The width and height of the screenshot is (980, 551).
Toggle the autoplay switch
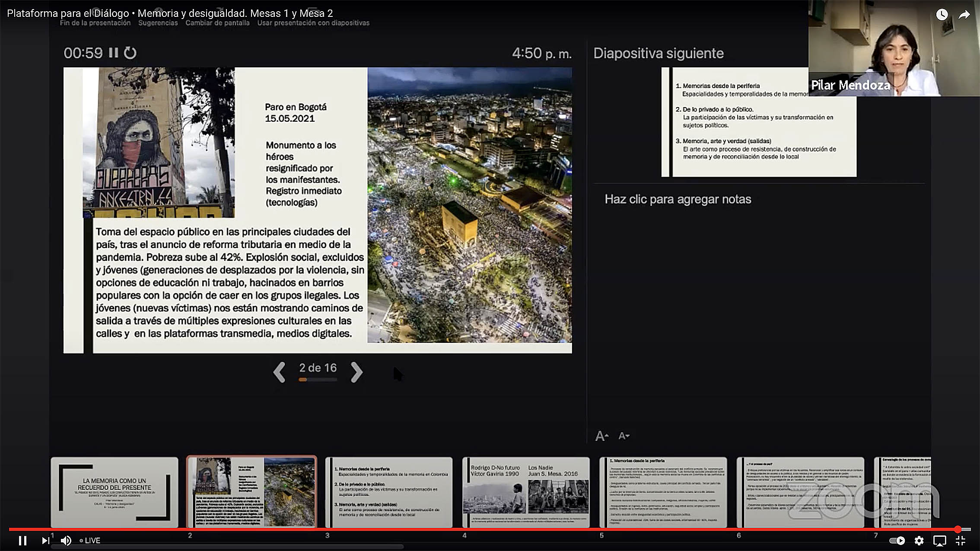click(x=897, y=541)
